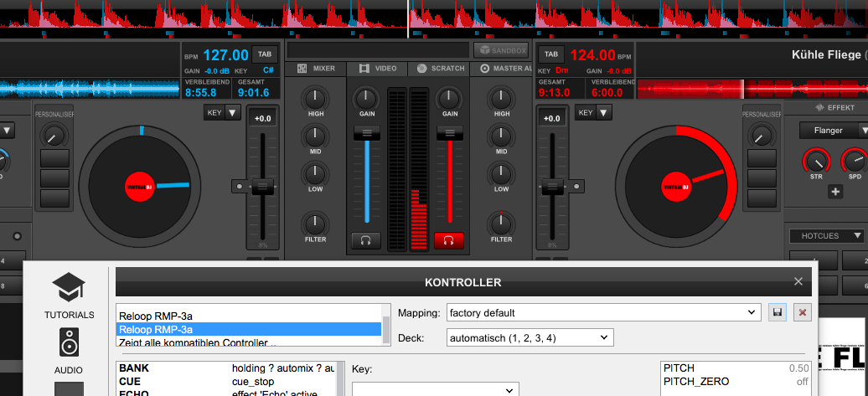The height and width of the screenshot is (396, 868).
Task: Click the red right channel volume fader
Action: tap(449, 133)
